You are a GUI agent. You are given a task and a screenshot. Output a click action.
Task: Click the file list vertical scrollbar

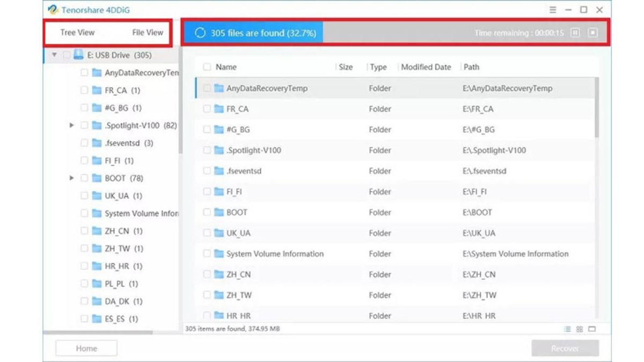596,107
